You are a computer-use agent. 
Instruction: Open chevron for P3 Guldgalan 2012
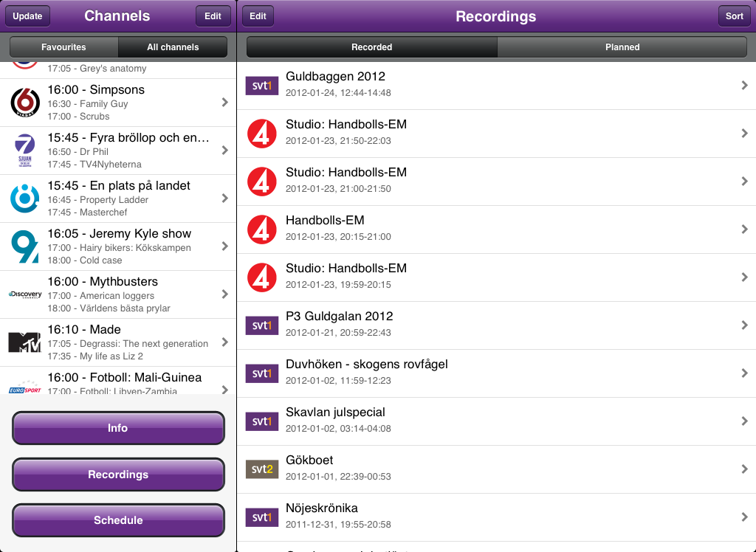click(x=744, y=325)
